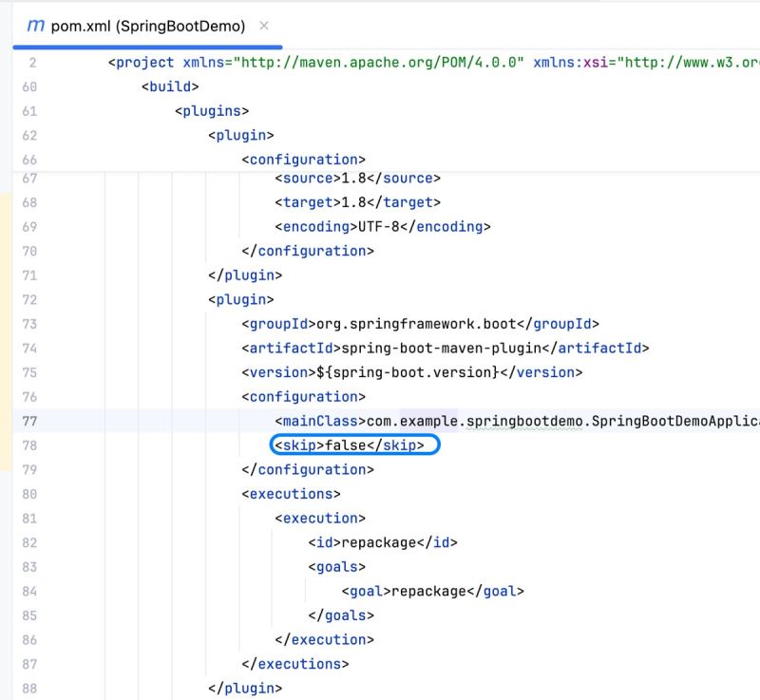Click the highlighted skip false element
760x700 pixels.
[x=354, y=445]
